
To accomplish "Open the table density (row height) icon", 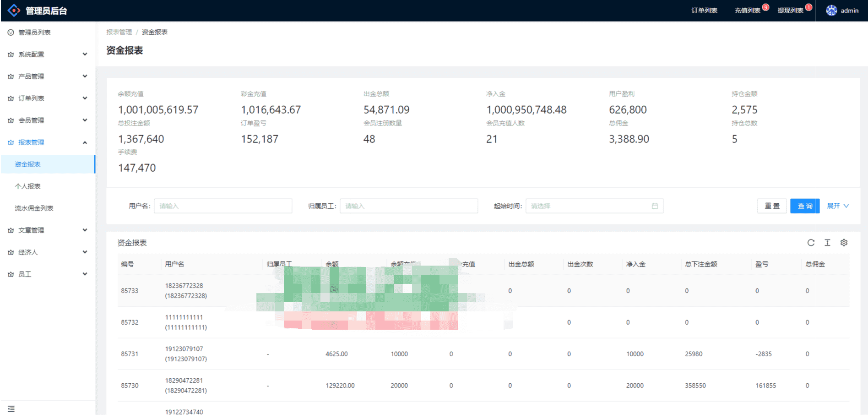I will (x=827, y=243).
